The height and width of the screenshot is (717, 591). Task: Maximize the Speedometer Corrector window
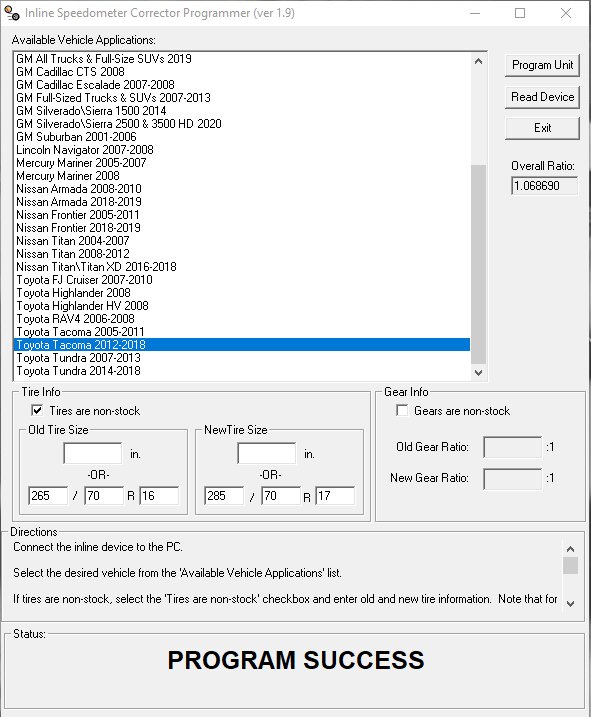[520, 13]
